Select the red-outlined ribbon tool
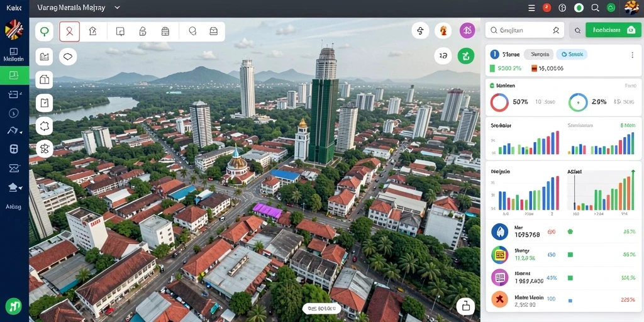The image size is (644, 322). 69,31
